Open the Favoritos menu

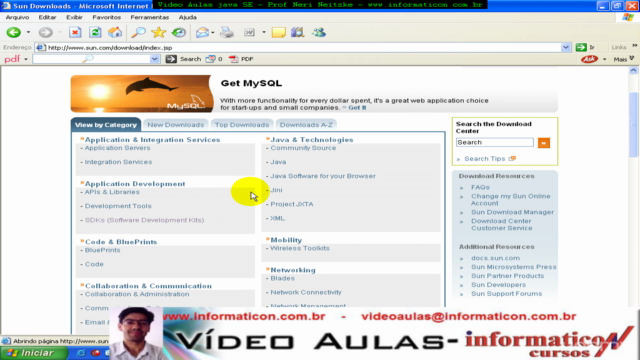coord(107,17)
